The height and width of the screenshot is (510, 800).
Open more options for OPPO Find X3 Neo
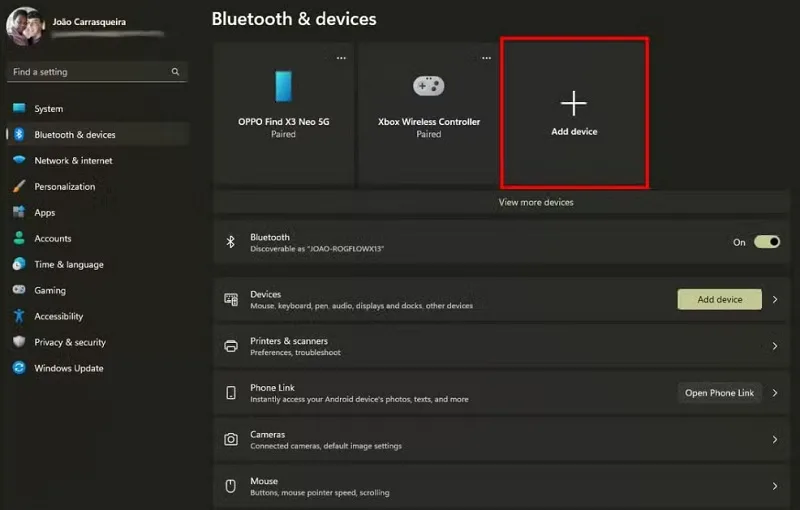click(x=341, y=58)
